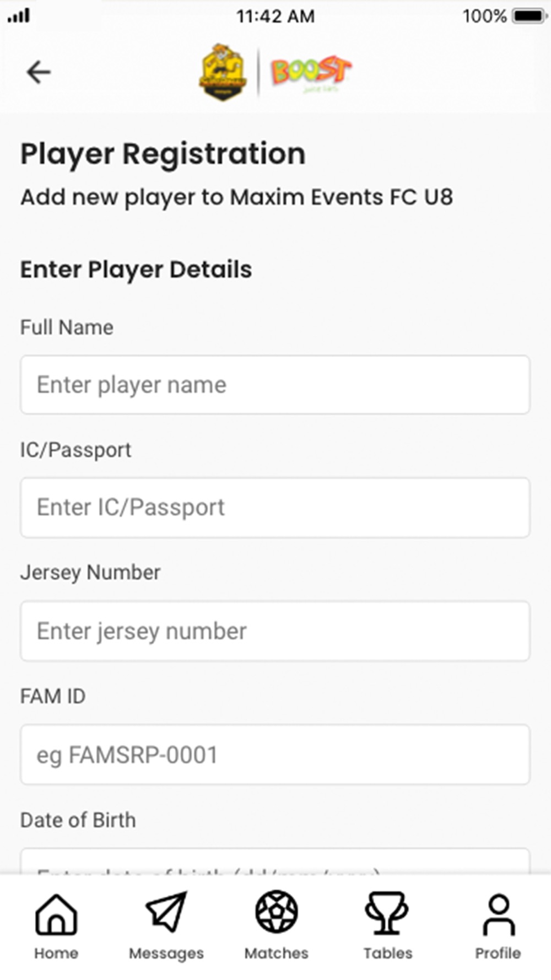Tap the 11:42 AM clock in the status bar

click(275, 16)
